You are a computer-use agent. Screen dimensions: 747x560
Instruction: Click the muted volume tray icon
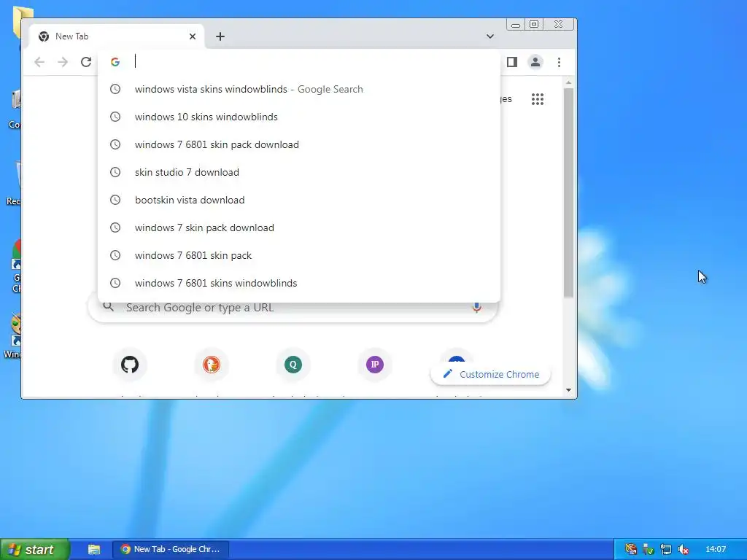pos(683,550)
